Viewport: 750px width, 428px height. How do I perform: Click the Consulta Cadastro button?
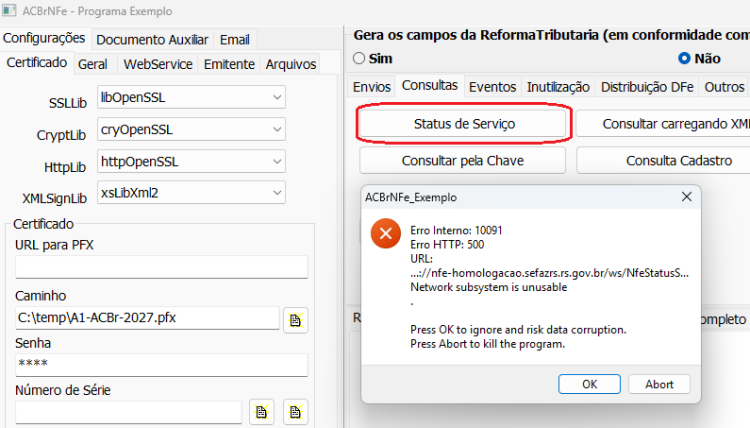click(x=663, y=161)
